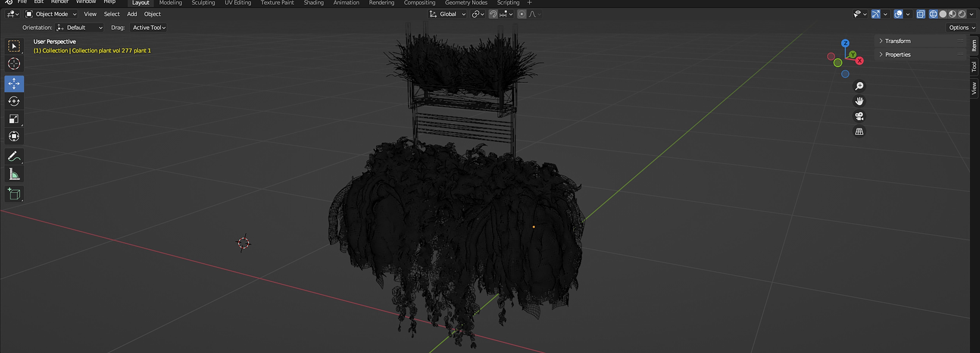Open viewport shading options arrow

click(971, 14)
